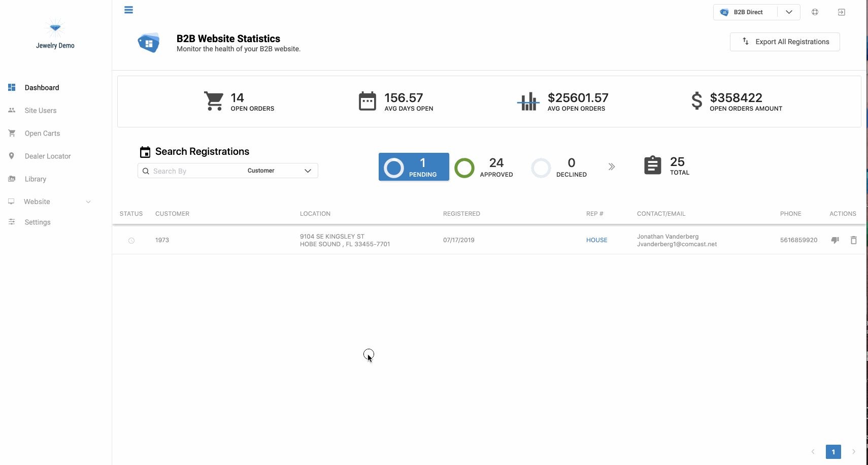The height and width of the screenshot is (465, 868).
Task: Filter by Declined registrations
Action: pyautogui.click(x=559, y=168)
